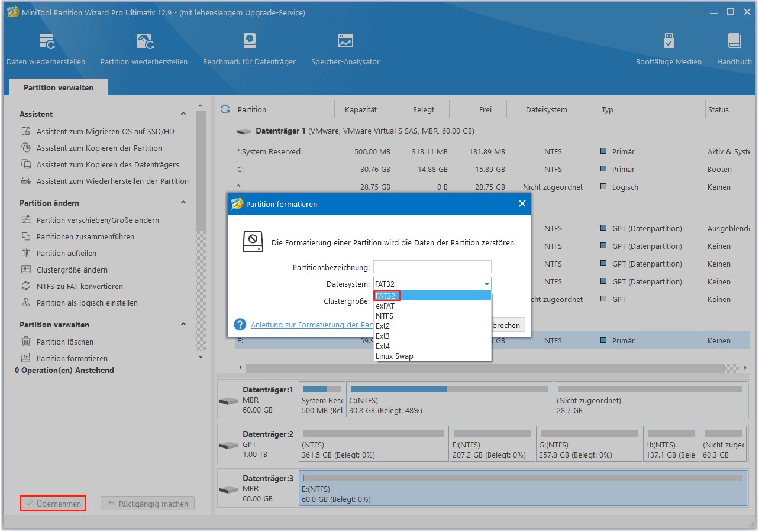The width and height of the screenshot is (759, 532).
Task: Select G:(NTFS) block on Datenträger 2
Action: pyautogui.click(x=588, y=445)
